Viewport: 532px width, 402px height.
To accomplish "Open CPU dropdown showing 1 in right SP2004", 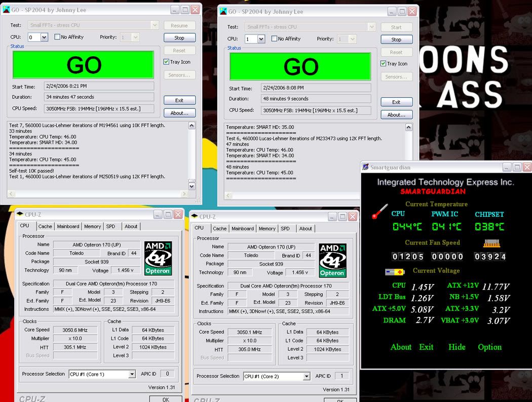I will click(x=261, y=39).
